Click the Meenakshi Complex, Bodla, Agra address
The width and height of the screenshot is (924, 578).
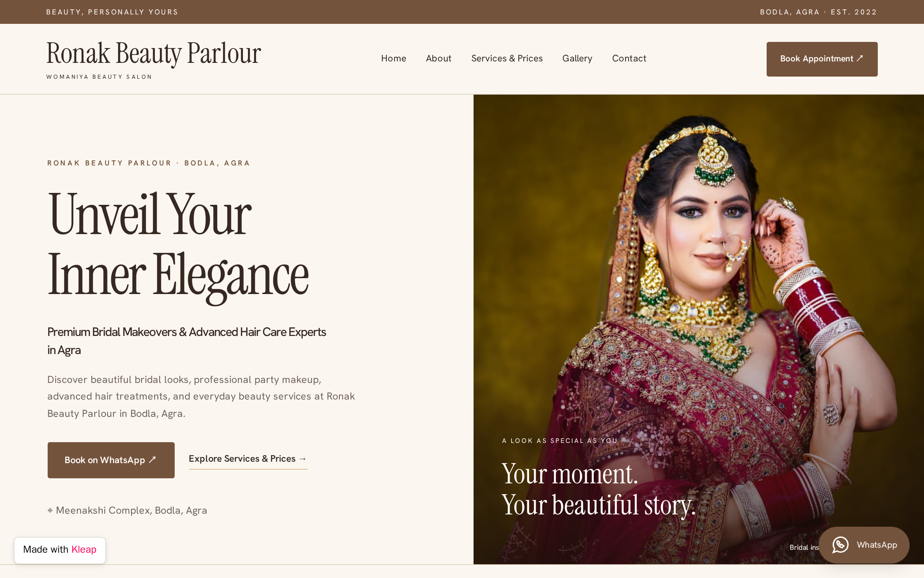[x=131, y=510]
